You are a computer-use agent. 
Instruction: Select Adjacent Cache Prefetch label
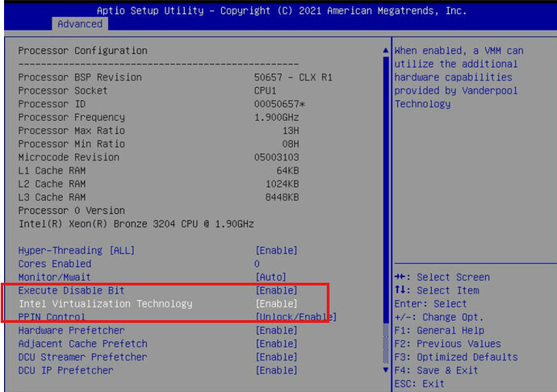(82, 344)
